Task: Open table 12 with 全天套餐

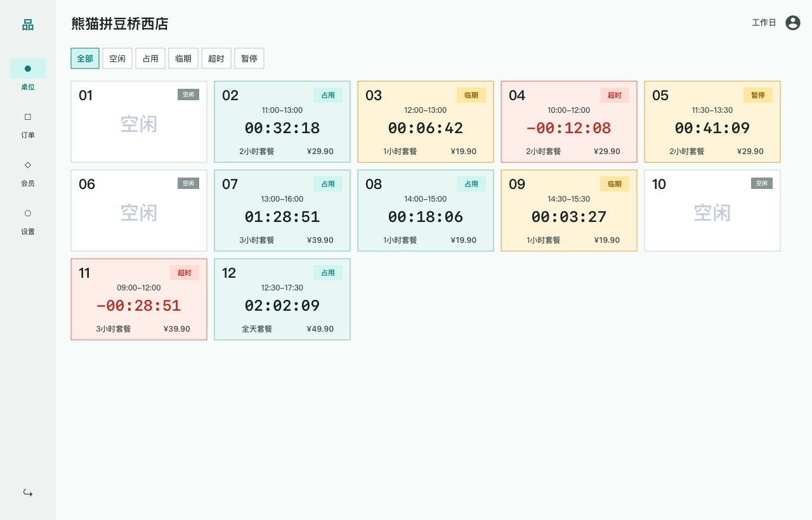Action: (x=282, y=299)
